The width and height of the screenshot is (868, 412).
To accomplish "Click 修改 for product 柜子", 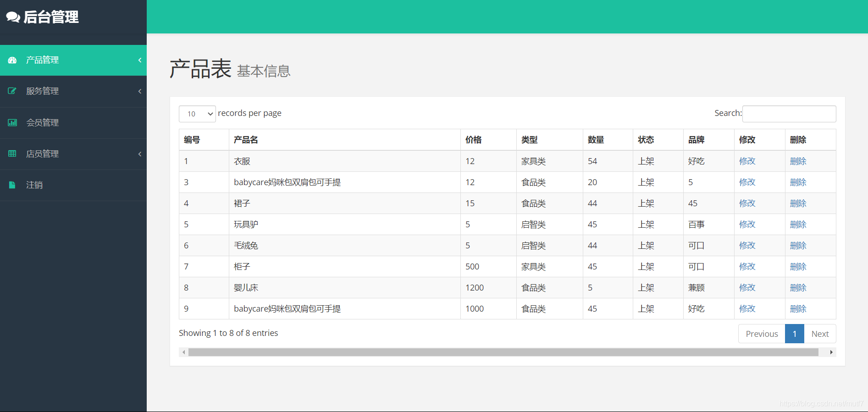I will (x=747, y=267).
